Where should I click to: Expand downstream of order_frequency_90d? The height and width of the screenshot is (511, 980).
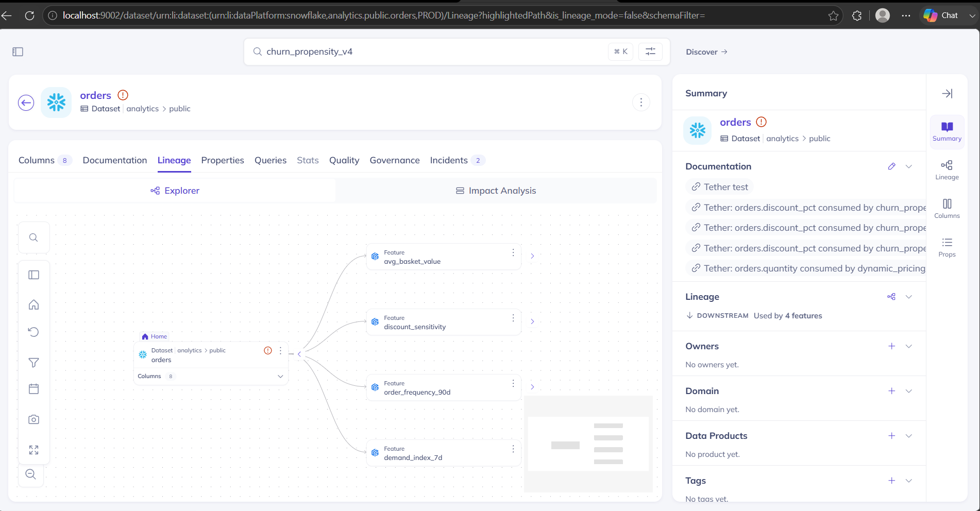[532, 387]
